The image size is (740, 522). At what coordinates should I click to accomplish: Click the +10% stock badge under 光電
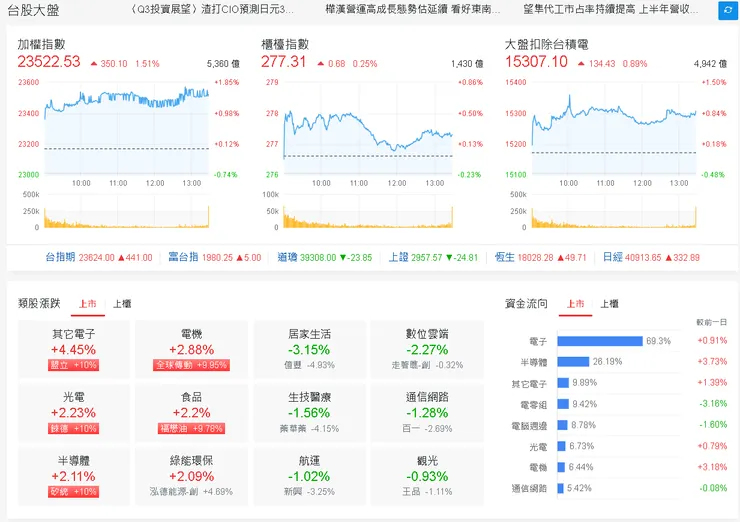(74, 429)
